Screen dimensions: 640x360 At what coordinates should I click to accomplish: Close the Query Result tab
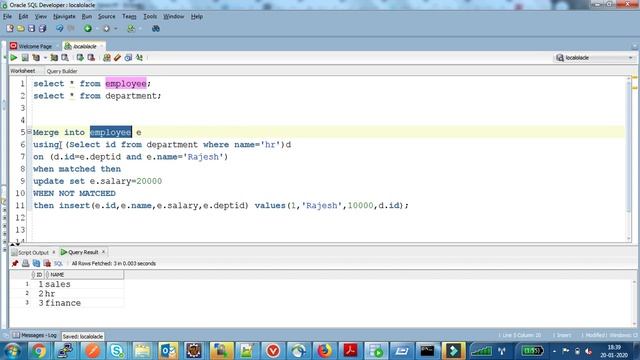point(103,252)
